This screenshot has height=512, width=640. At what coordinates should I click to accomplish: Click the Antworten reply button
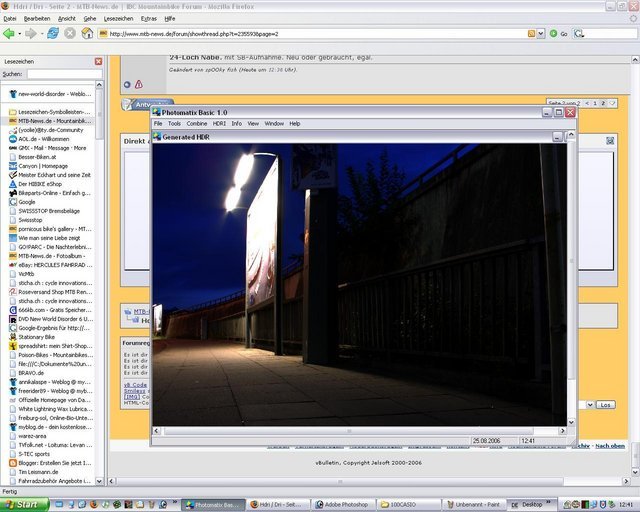point(148,105)
